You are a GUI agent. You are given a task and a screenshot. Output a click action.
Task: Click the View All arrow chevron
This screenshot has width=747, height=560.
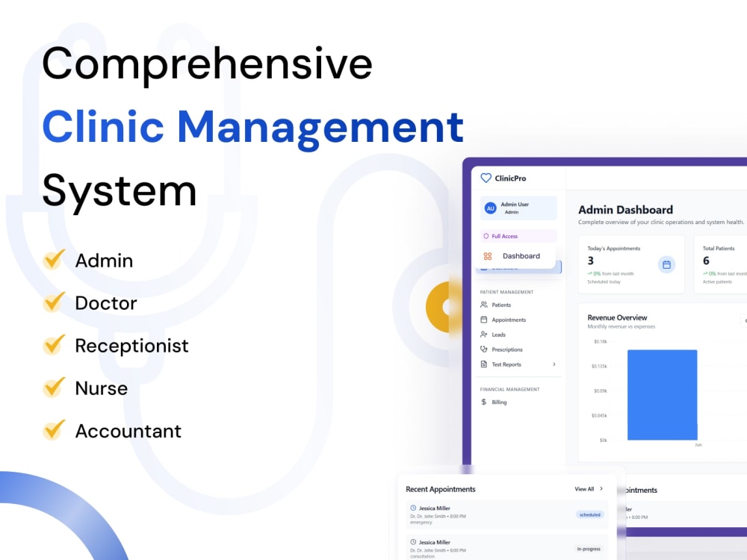(601, 488)
